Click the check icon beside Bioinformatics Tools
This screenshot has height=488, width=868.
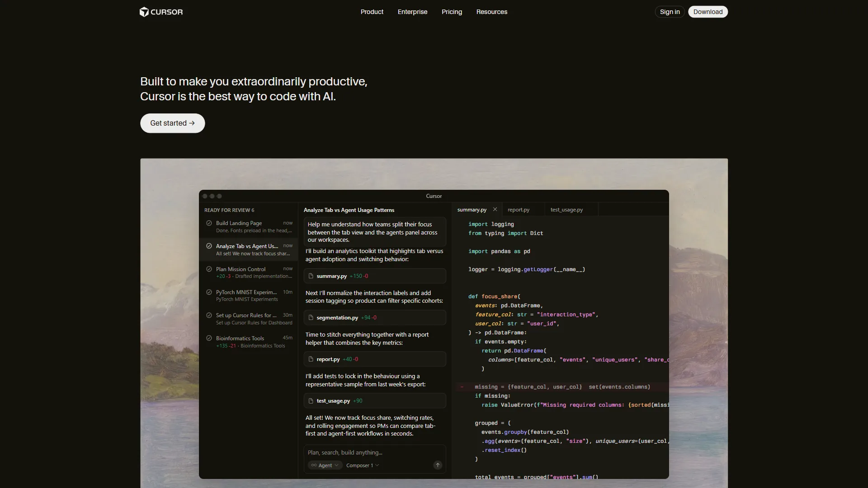tap(209, 338)
